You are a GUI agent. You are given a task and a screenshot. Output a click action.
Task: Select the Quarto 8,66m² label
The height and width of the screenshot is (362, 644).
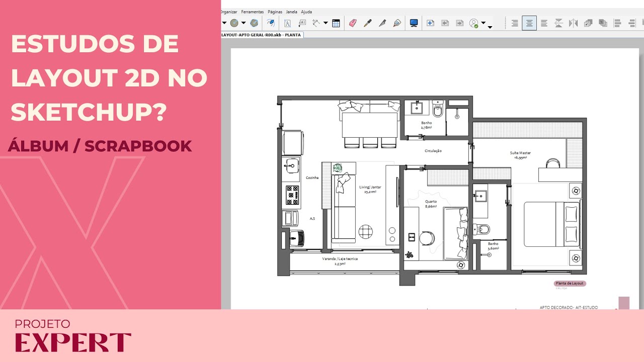pyautogui.click(x=431, y=204)
